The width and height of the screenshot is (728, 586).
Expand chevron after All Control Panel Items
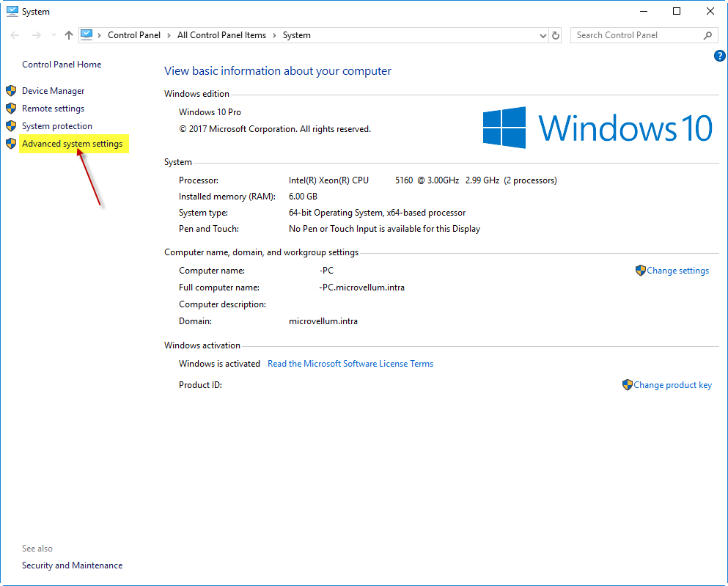274,36
